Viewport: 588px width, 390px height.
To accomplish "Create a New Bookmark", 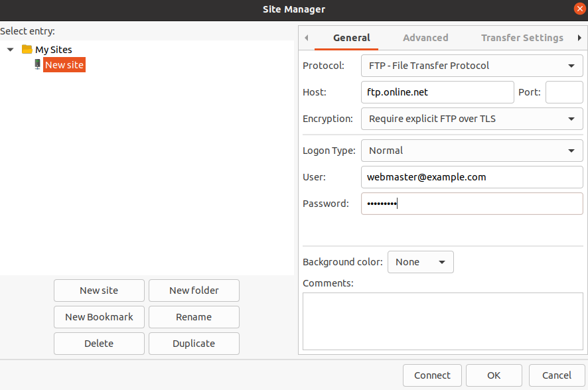I will 99,317.
